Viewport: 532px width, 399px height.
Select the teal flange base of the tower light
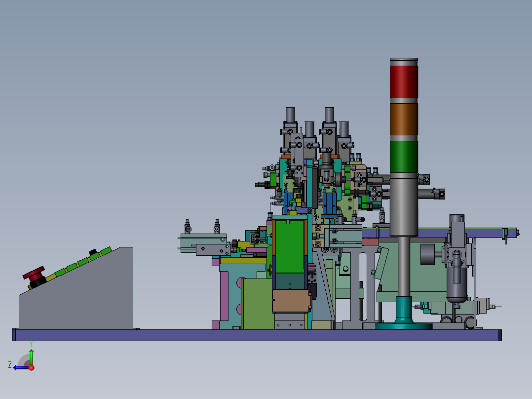point(404,314)
